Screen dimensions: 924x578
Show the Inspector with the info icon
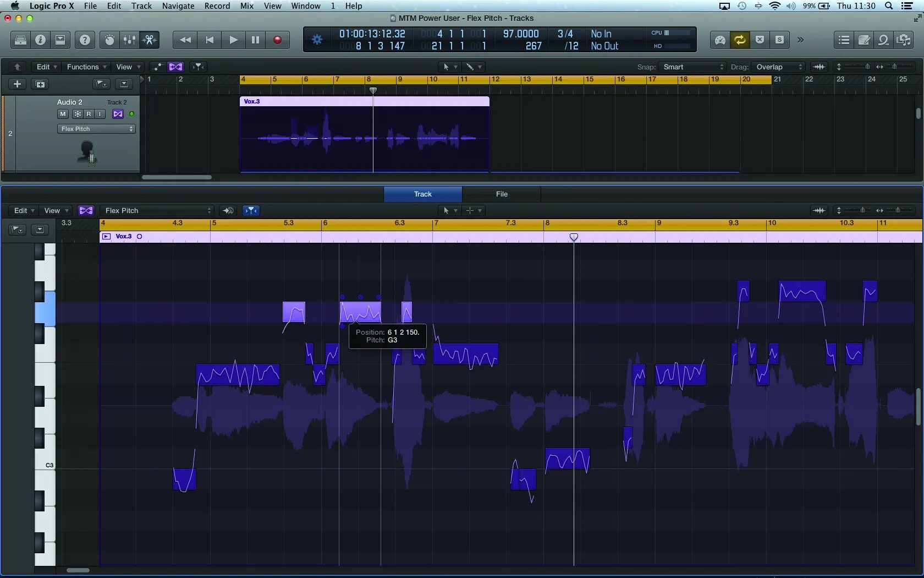pos(40,40)
